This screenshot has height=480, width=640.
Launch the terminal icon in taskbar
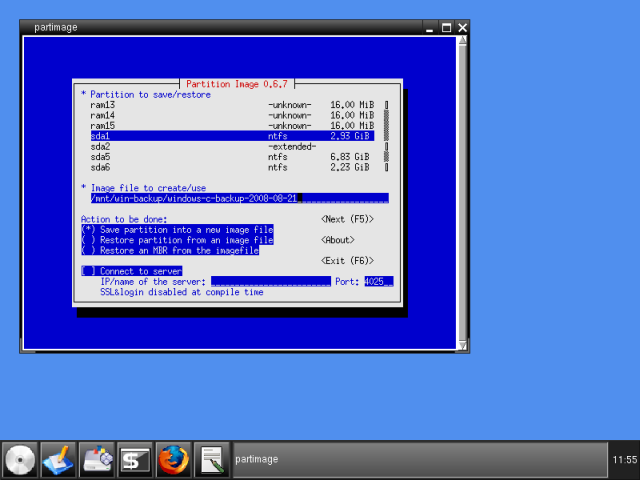point(135,460)
